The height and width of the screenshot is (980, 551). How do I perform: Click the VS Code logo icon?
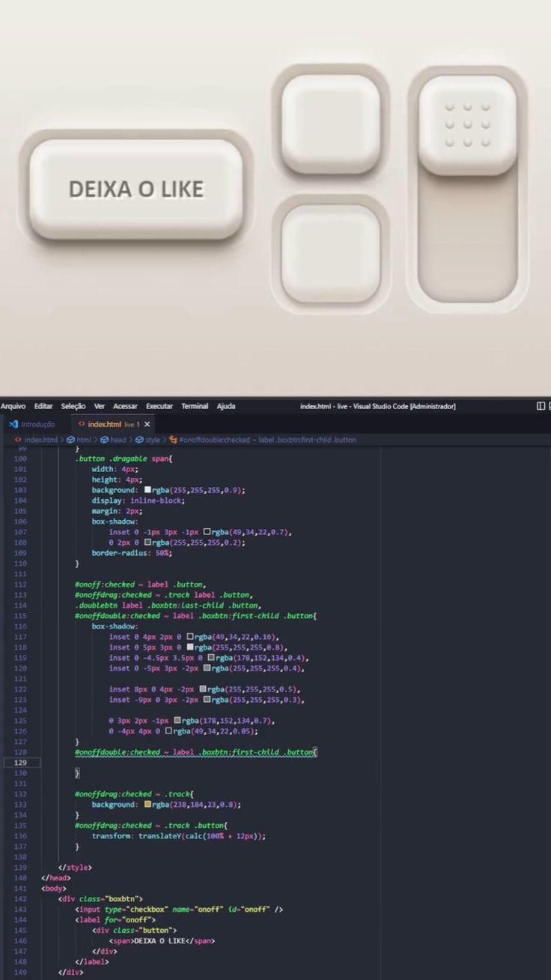[x=13, y=424]
